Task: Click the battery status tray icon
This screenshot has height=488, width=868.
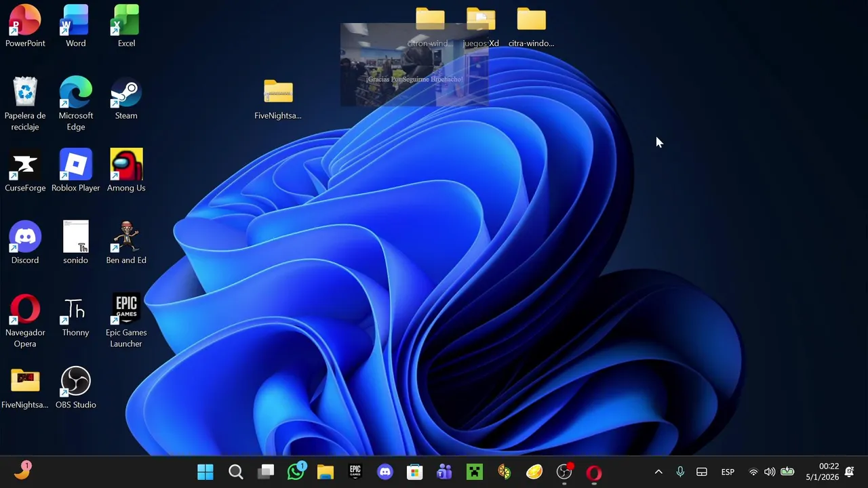Action: [787, 472]
